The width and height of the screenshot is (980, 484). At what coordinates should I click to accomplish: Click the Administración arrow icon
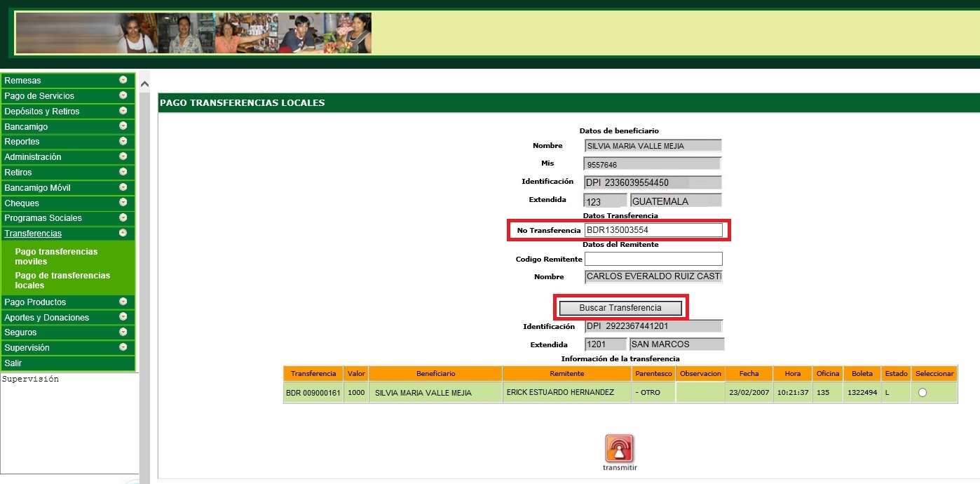click(x=123, y=156)
